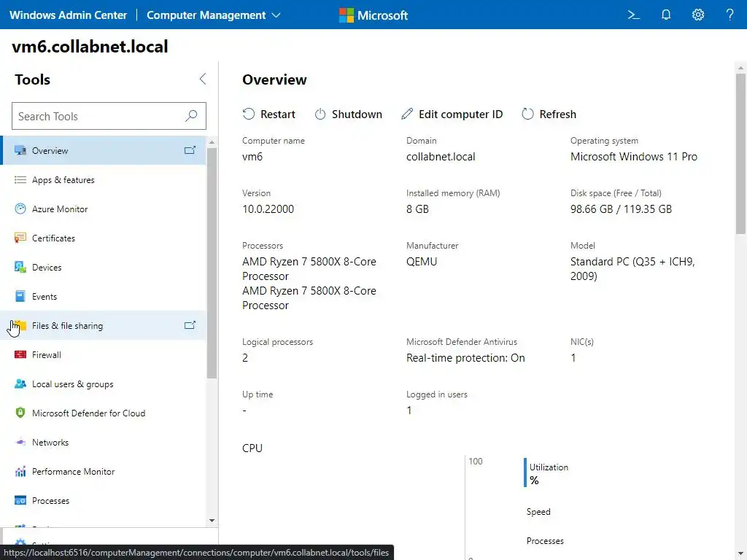Refresh the overview
This screenshot has height=560, width=747.
tap(549, 114)
